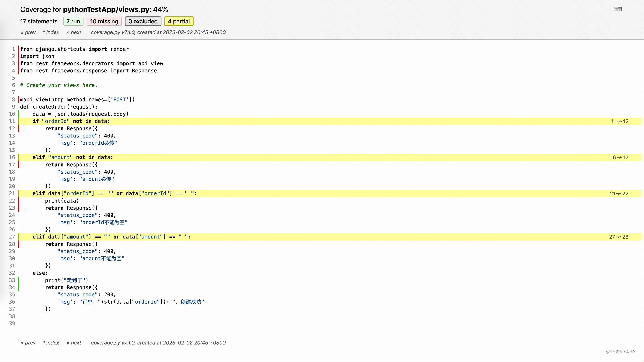Click code 'if "orderId" not in data:'

(71, 121)
